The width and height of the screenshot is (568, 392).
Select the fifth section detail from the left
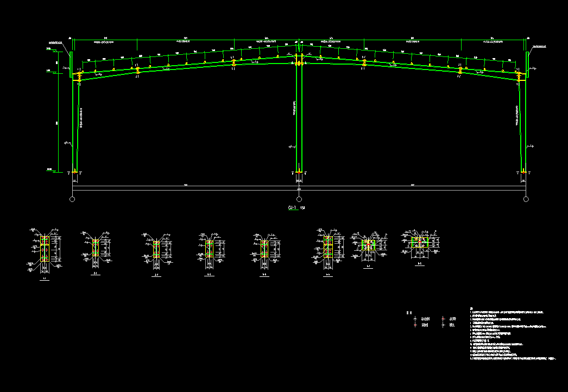[x=264, y=249]
